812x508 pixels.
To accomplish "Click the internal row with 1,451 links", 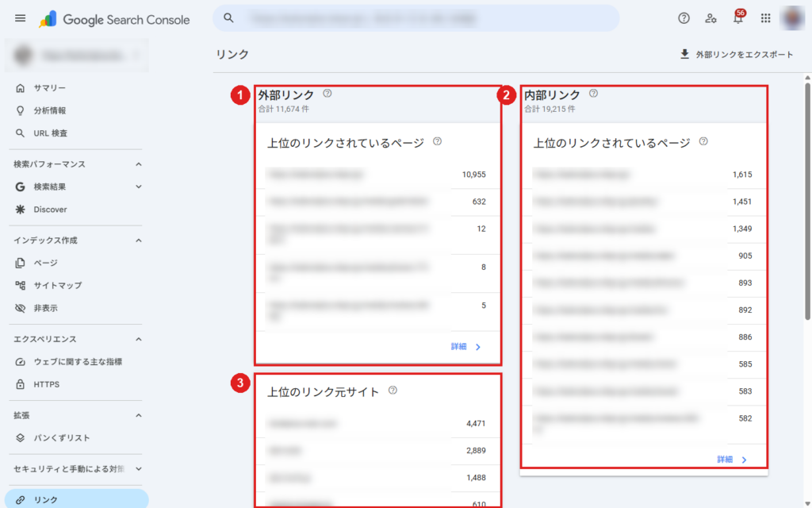I will tap(644, 202).
